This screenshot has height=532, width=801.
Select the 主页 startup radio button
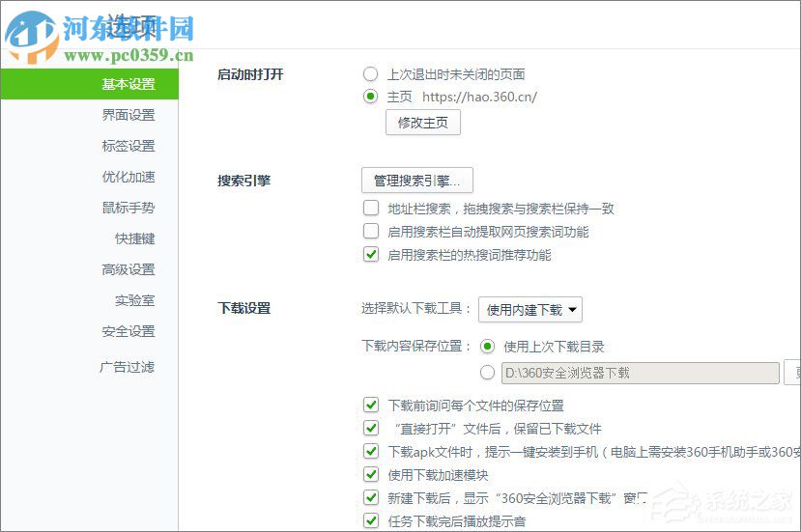[x=370, y=96]
